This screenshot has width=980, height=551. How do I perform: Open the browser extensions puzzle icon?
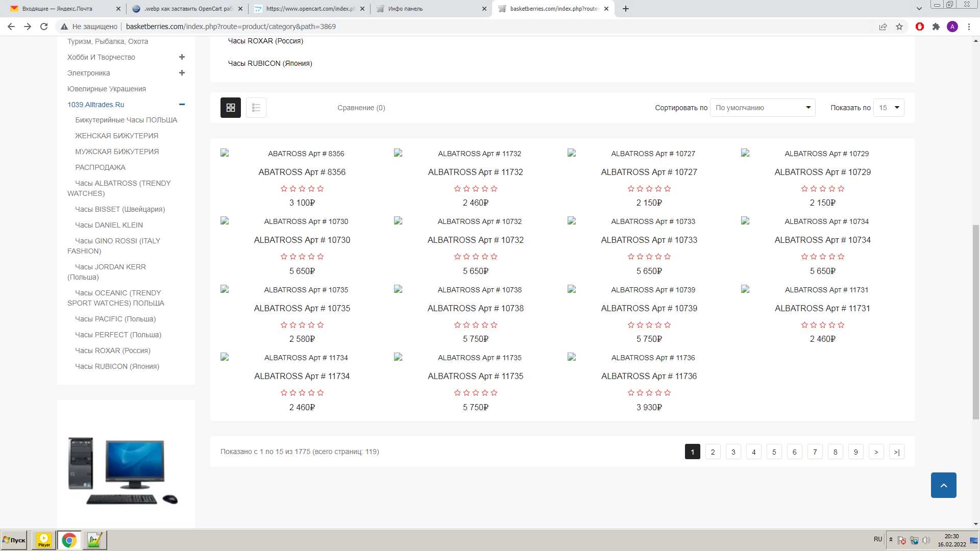click(936, 27)
